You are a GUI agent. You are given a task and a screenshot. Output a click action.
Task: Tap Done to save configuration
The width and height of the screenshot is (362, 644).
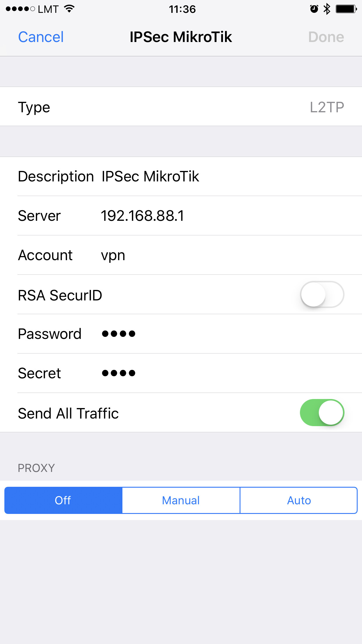coord(326,37)
